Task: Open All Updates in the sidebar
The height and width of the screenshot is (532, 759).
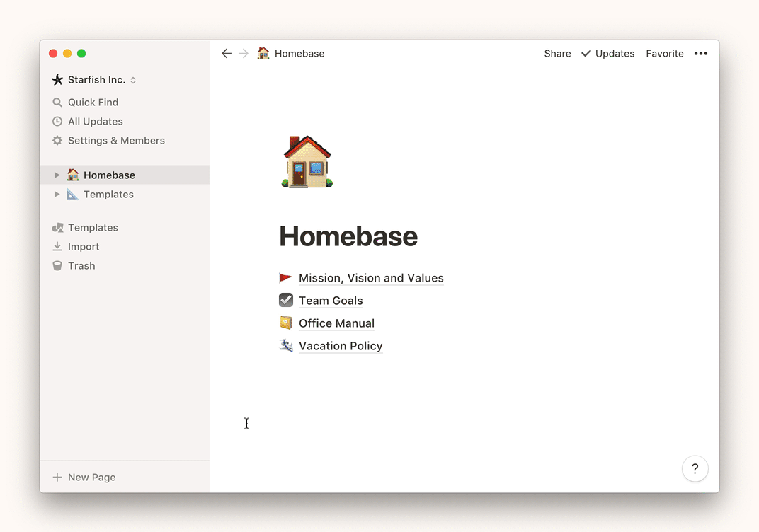Action: tap(95, 122)
